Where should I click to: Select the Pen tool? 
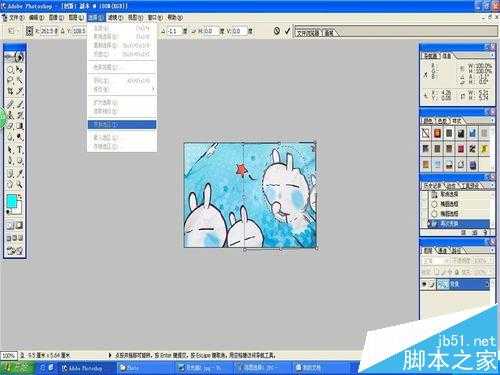coord(10,161)
